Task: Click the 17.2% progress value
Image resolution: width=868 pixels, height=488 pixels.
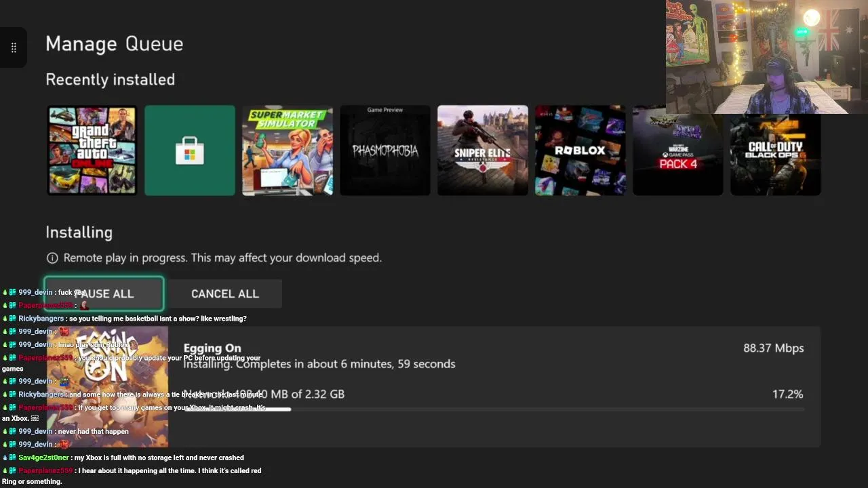Action: click(x=788, y=394)
